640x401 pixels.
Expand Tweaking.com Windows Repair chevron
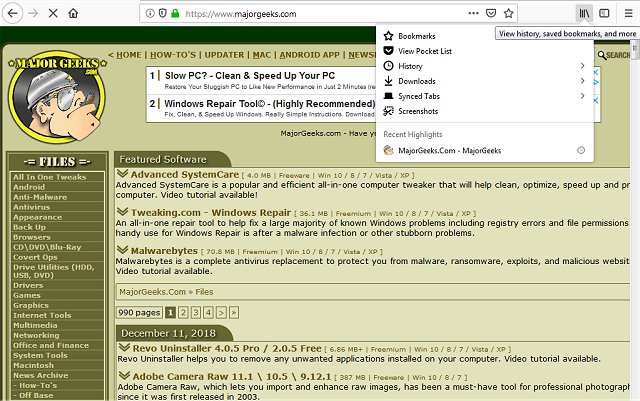[x=122, y=212]
